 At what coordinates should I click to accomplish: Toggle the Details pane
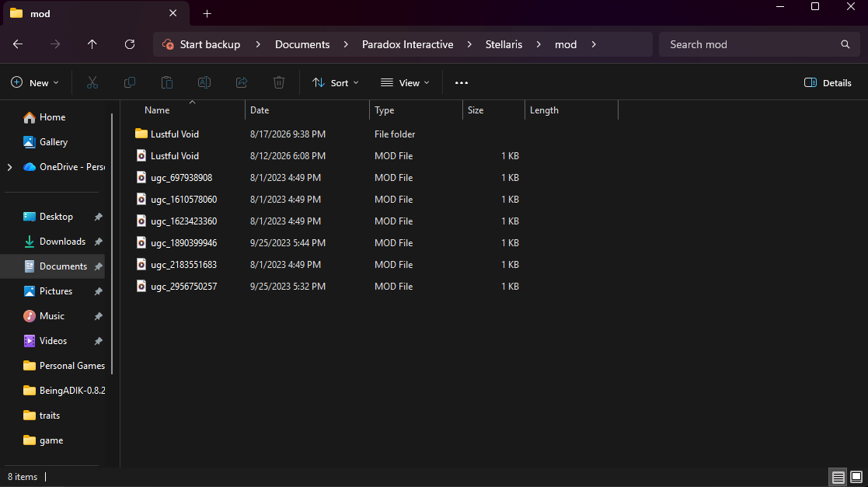click(828, 82)
